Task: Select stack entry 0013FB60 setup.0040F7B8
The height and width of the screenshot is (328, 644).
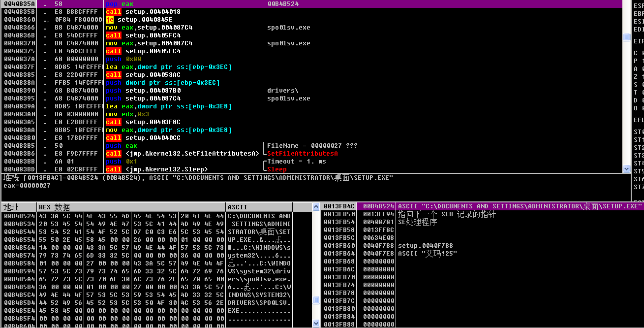Action: click(483, 246)
